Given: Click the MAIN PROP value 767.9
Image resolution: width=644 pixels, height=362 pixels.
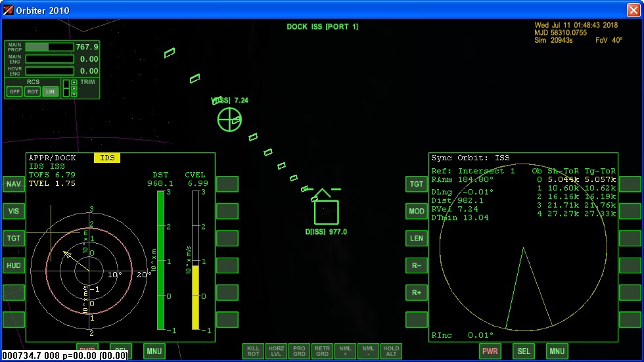Looking at the screenshot, I should point(87,47).
